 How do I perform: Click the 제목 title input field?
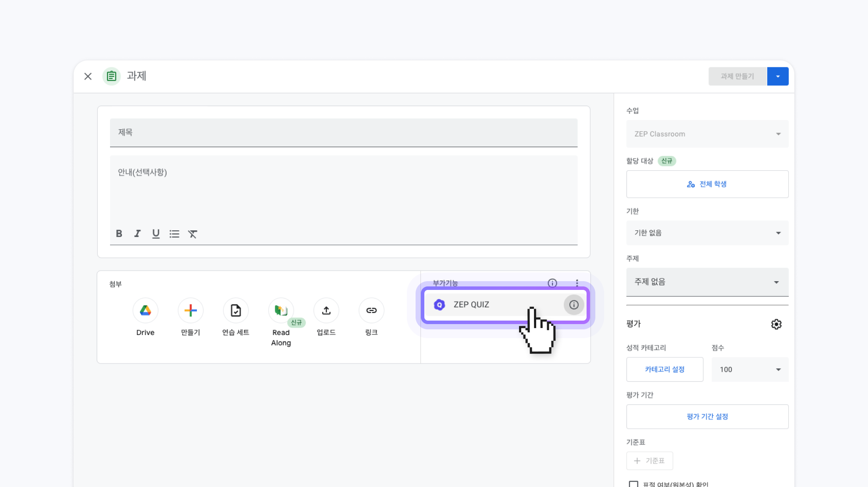[343, 132]
